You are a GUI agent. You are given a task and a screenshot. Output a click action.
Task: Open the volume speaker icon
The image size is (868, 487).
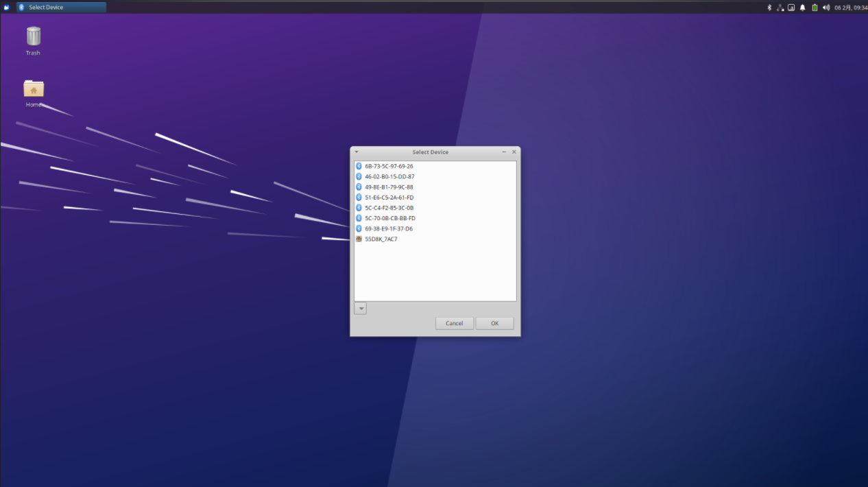pos(825,8)
